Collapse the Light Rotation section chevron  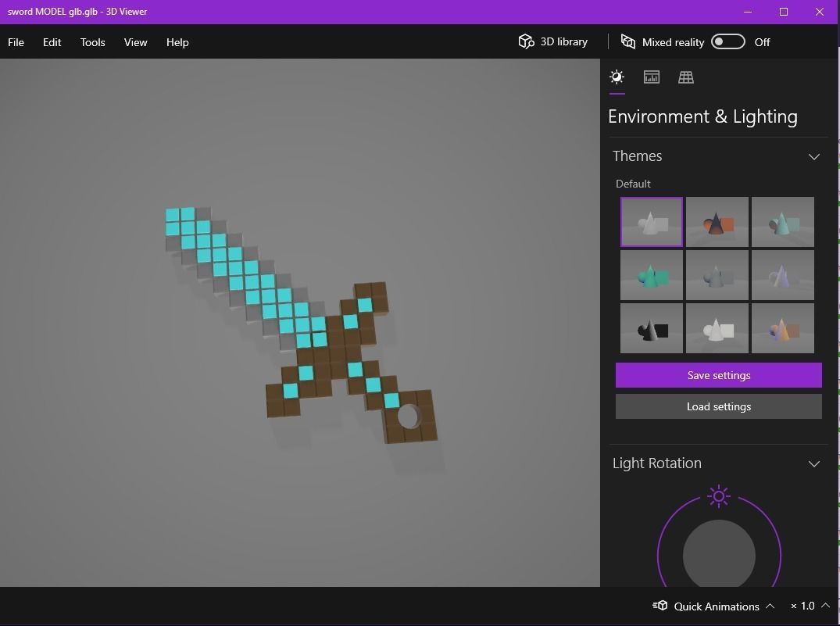(x=813, y=463)
